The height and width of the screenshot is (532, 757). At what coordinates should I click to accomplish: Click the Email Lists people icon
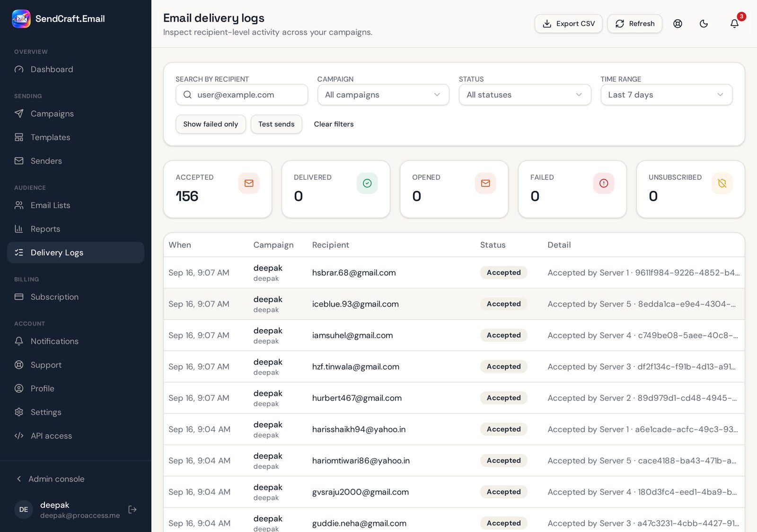(x=19, y=205)
